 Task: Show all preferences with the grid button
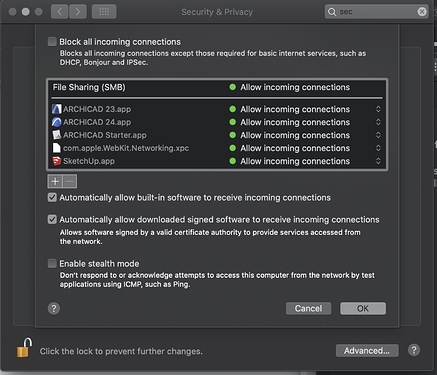104,12
